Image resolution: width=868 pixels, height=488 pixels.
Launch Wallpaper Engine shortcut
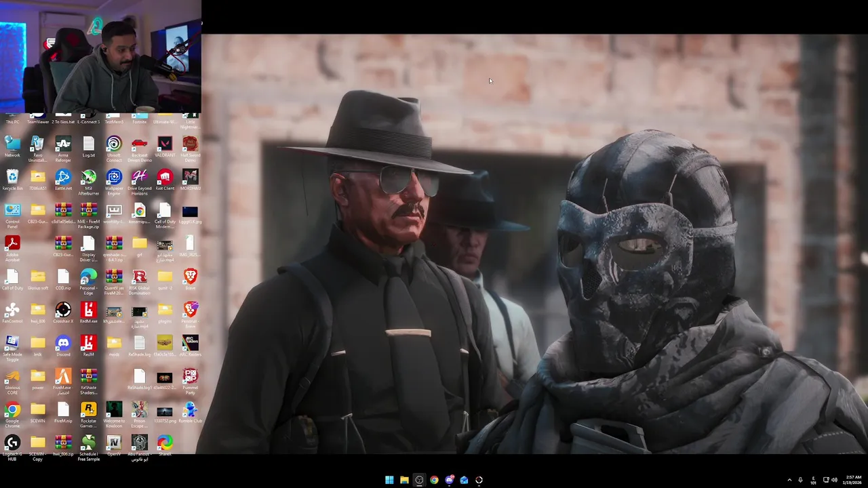click(114, 182)
